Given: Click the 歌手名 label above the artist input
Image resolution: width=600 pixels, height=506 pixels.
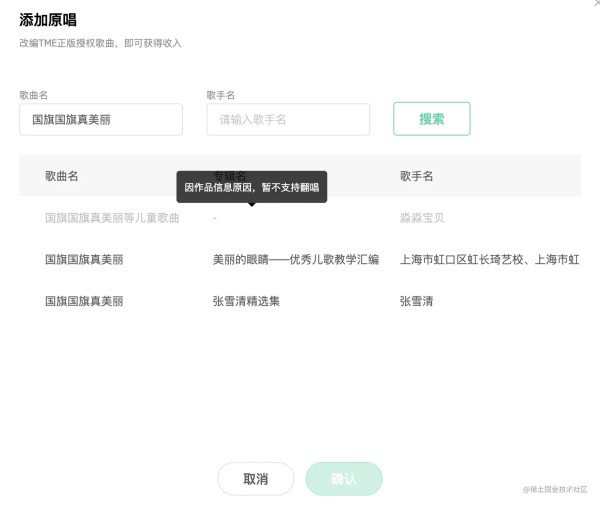Looking at the screenshot, I should click(221, 95).
